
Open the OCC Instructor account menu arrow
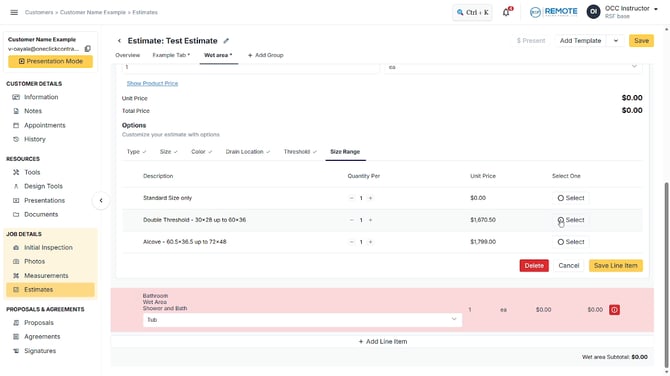(656, 9)
